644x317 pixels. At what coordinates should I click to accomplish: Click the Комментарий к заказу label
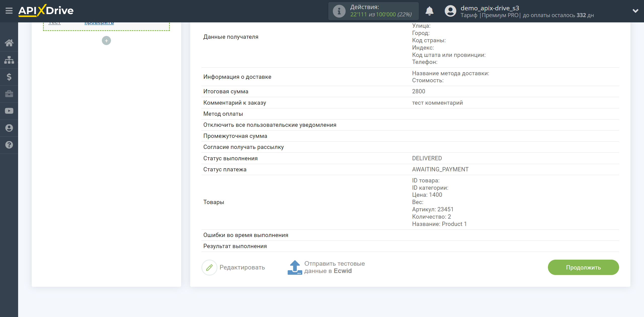tap(234, 103)
